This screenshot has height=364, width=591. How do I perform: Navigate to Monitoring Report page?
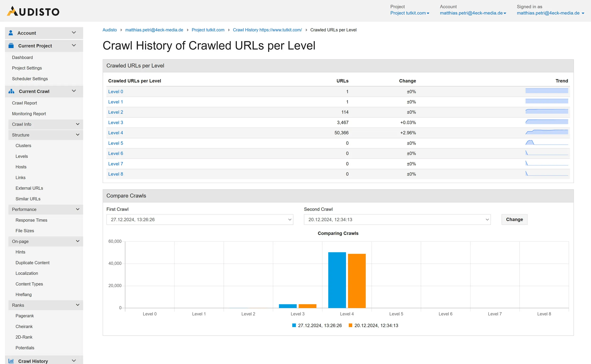(x=28, y=113)
